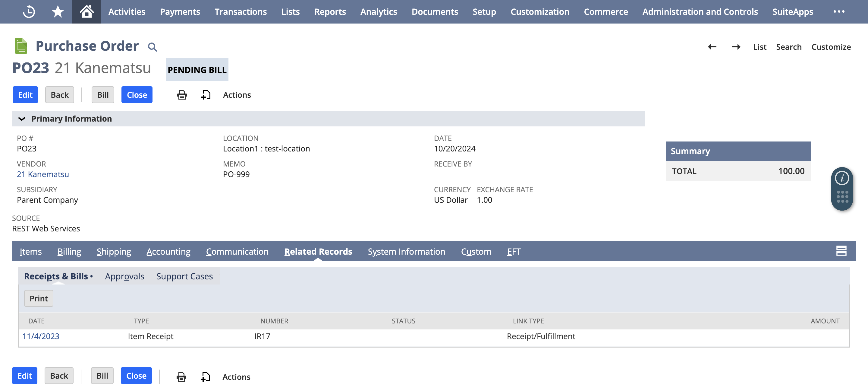This screenshot has height=391, width=868.
Task: Collapse the Primary Information section
Action: pos(22,119)
